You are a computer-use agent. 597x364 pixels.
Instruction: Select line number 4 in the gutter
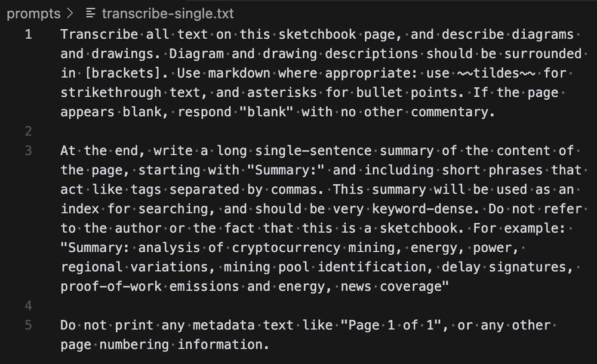(x=29, y=306)
